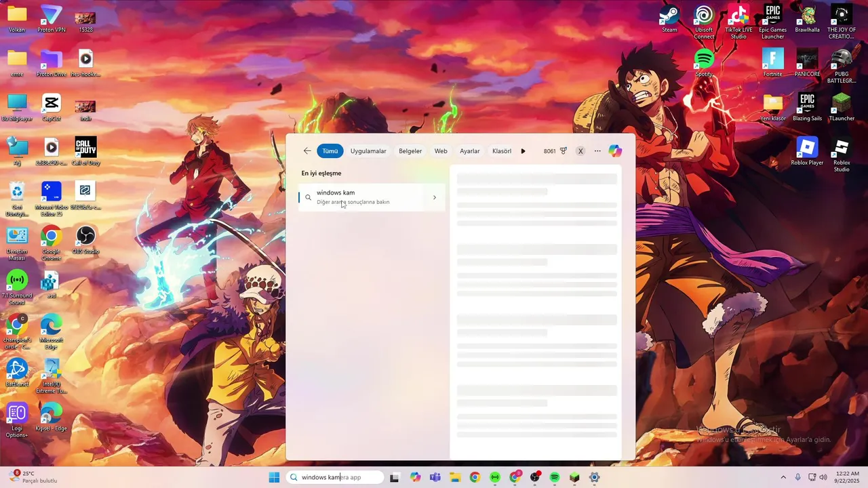Expand the 'windows kam' result chevron

(435, 197)
